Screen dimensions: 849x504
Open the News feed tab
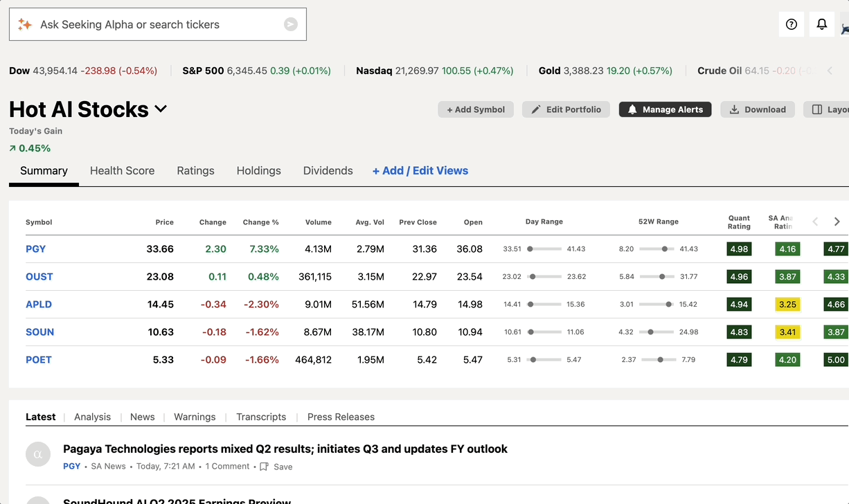click(x=143, y=417)
